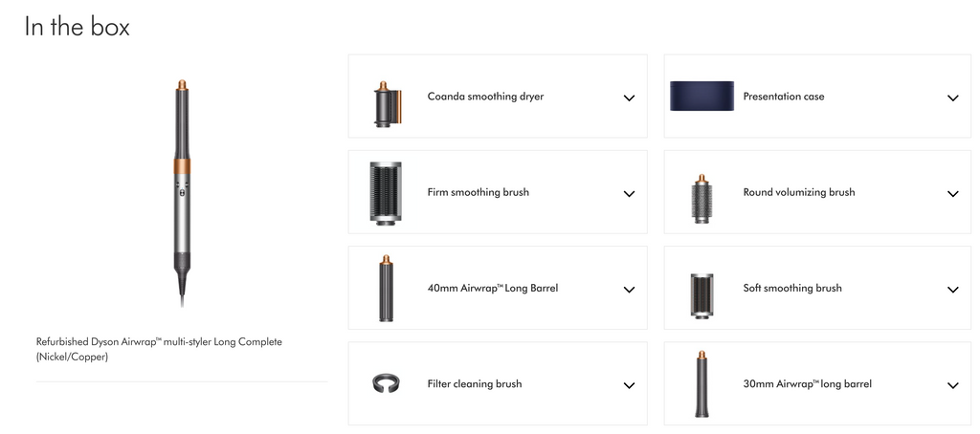980x434 pixels.
Task: Open 40mm Airwrap Long Barrel chevron
Action: coord(630,290)
